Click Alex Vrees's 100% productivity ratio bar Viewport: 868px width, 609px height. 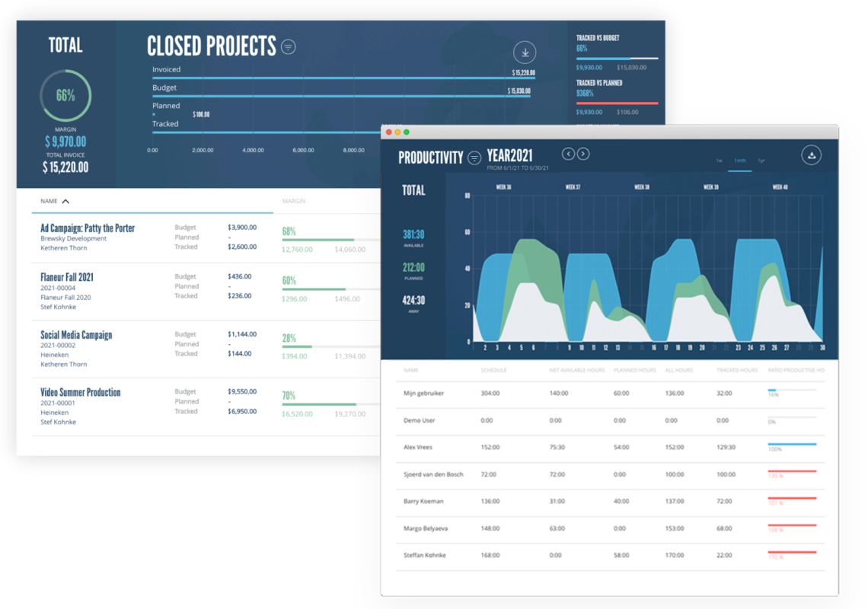(792, 444)
